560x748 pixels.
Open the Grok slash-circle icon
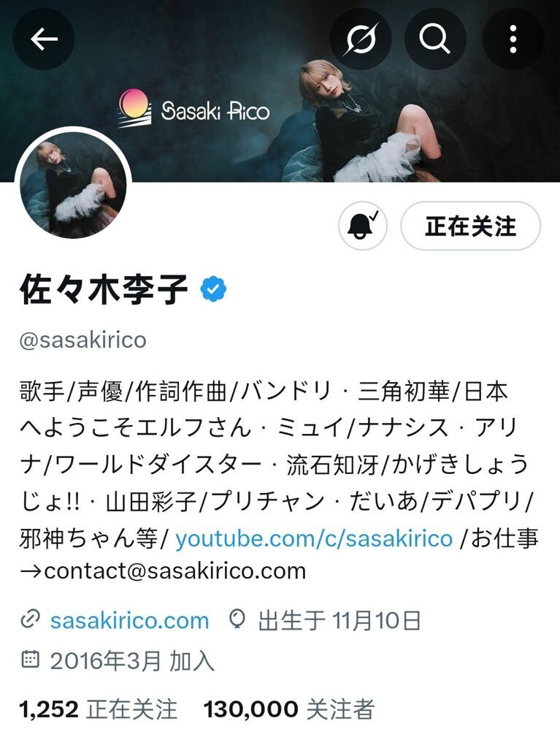tap(361, 39)
